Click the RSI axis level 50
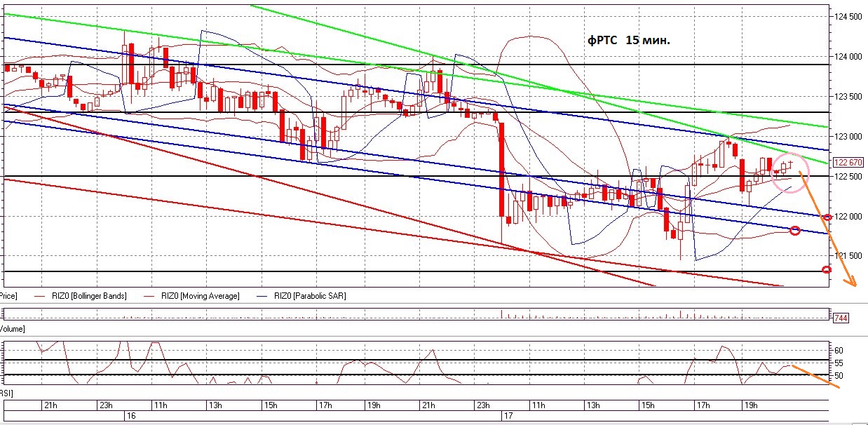Viewport: 868px width, 425px height. [838, 376]
